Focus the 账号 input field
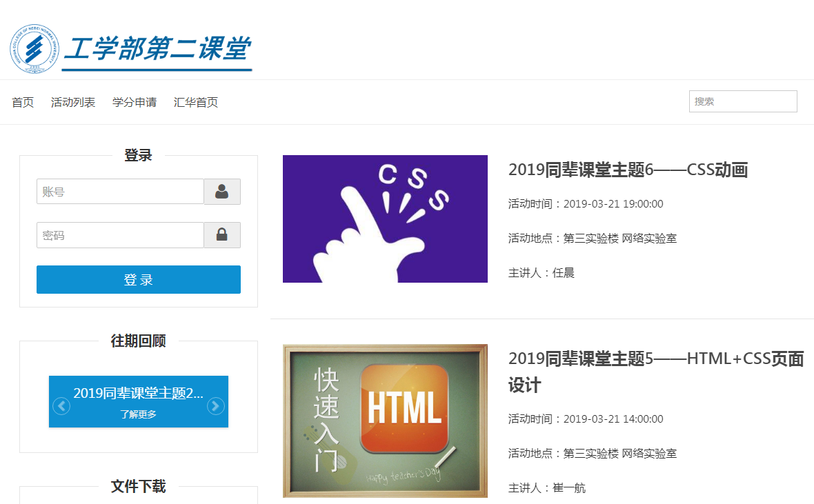814x504 pixels. click(120, 192)
